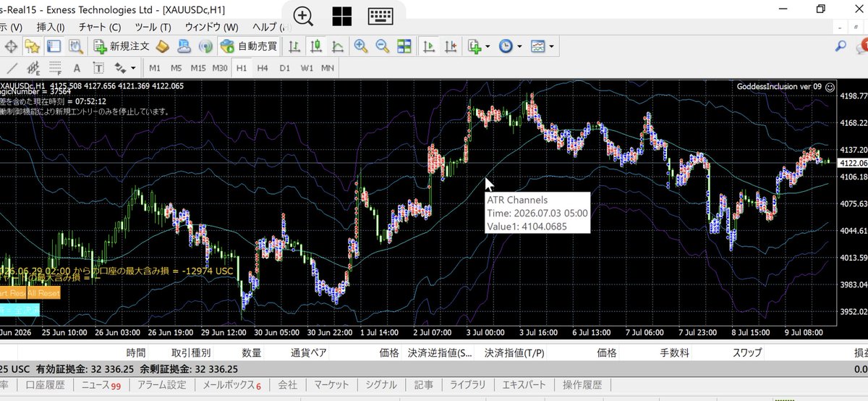The image size is (868, 401).
Task: Open the 記事 tab
Action: tap(425, 385)
